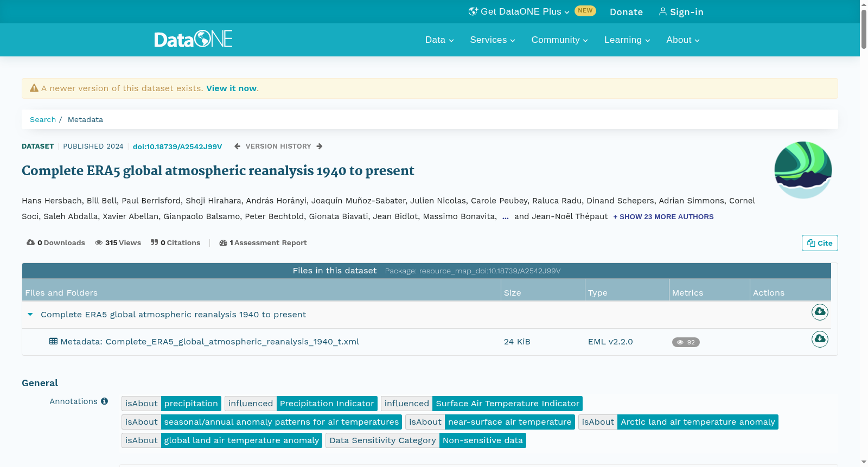Click the 92 views metric badge
The image size is (868, 467).
click(686, 342)
